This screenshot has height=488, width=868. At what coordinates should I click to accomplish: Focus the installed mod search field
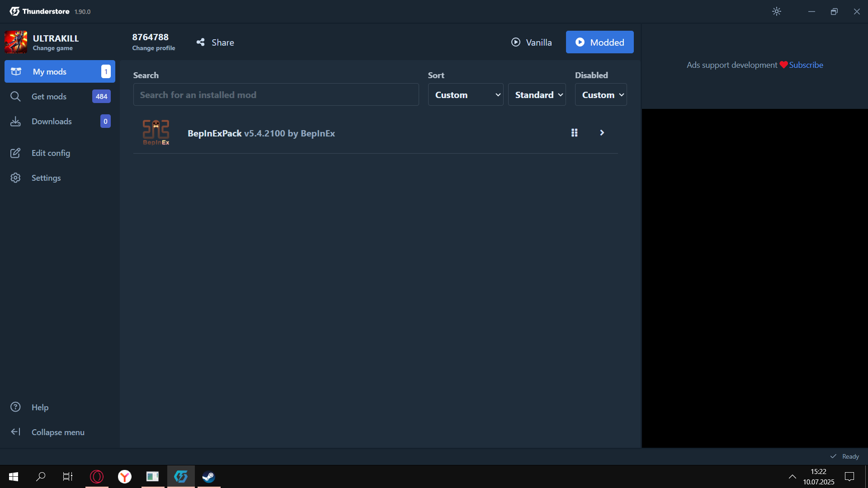pyautogui.click(x=276, y=94)
